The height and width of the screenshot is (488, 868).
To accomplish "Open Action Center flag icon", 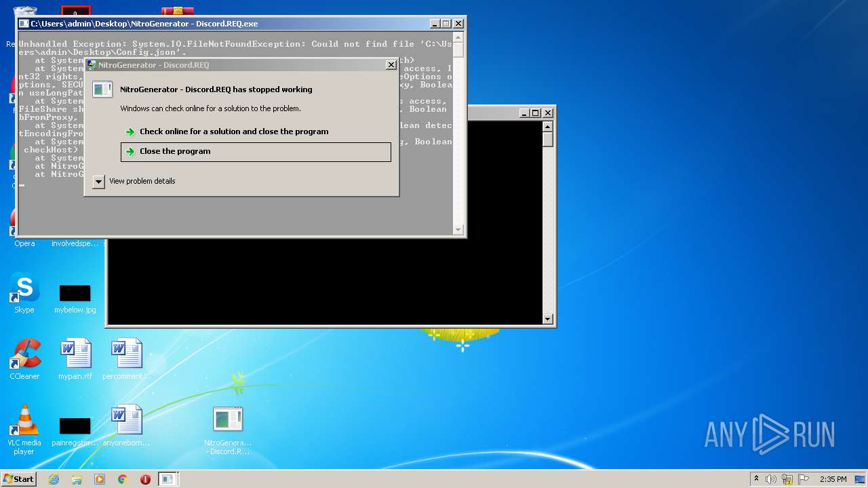I will coord(804,479).
